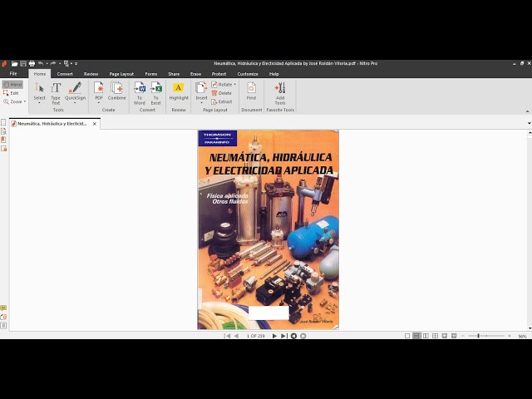
Task: Open the Attachments panel at sidebar bottom
Action: 3,317
